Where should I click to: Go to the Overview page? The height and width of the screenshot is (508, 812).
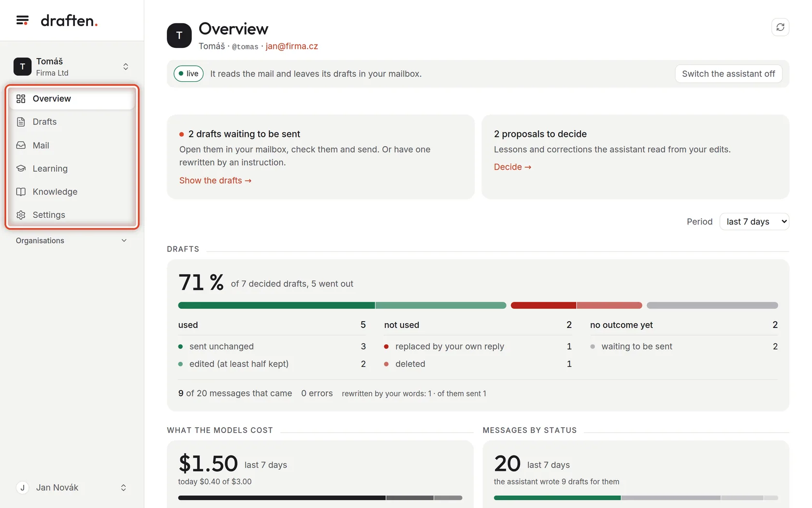[x=72, y=99]
